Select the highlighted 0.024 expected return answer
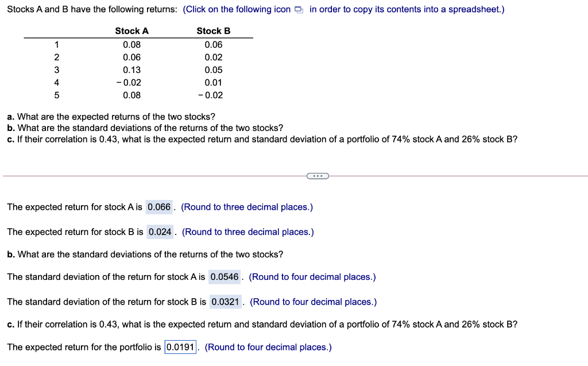 click(158, 232)
